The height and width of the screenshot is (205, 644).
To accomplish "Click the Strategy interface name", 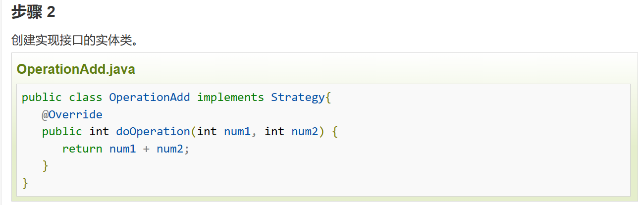I will click(x=297, y=98).
